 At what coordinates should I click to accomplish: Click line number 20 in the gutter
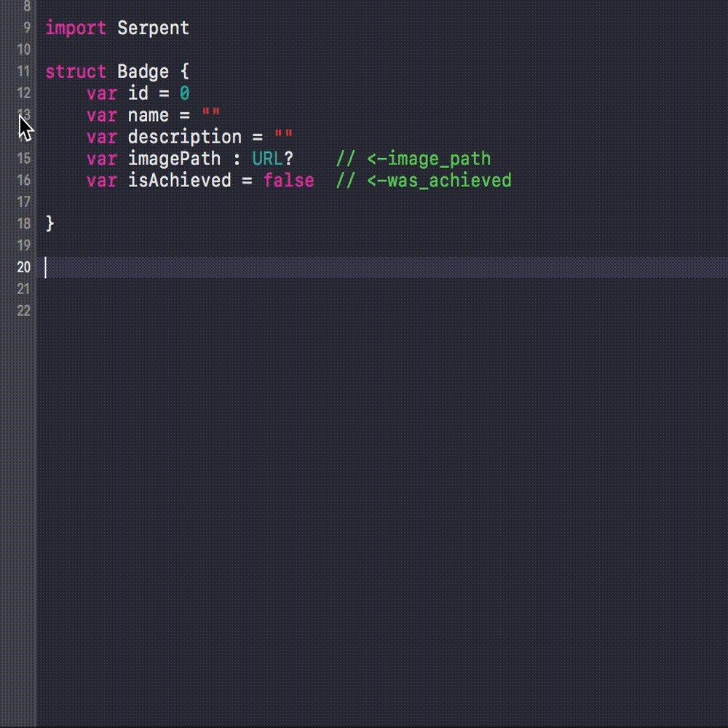coord(24,267)
